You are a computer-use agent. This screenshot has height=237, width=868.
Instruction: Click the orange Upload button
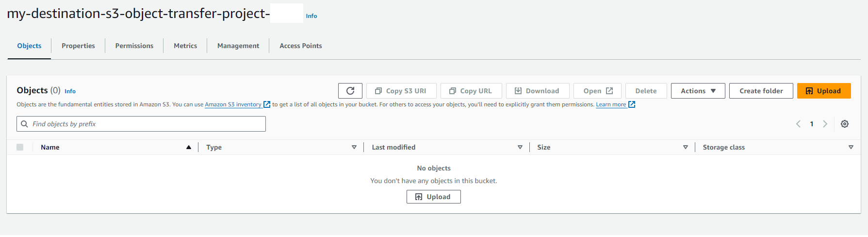pos(824,91)
